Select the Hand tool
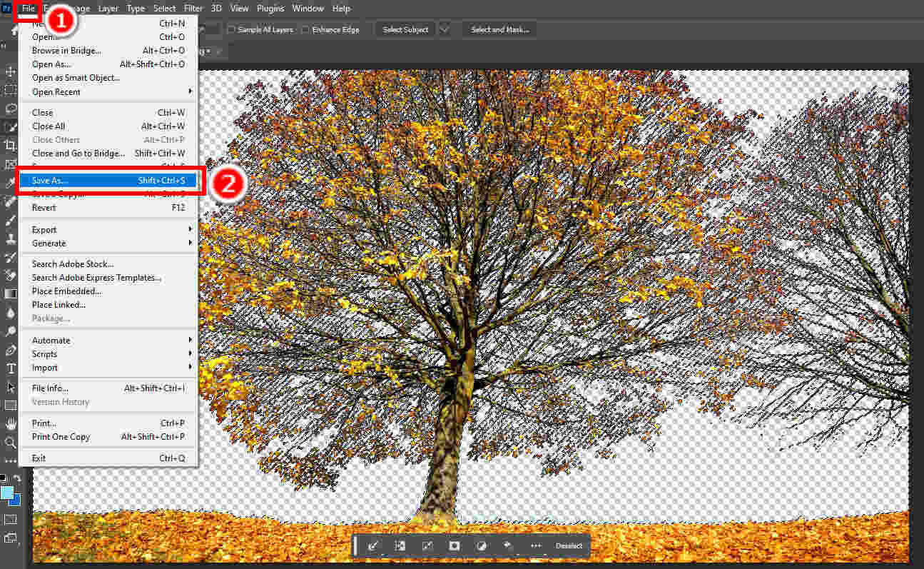 click(x=10, y=423)
